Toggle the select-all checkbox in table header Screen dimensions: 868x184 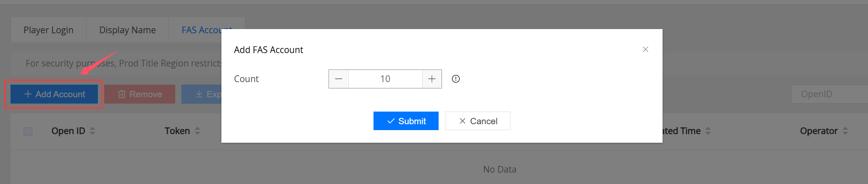[28, 131]
